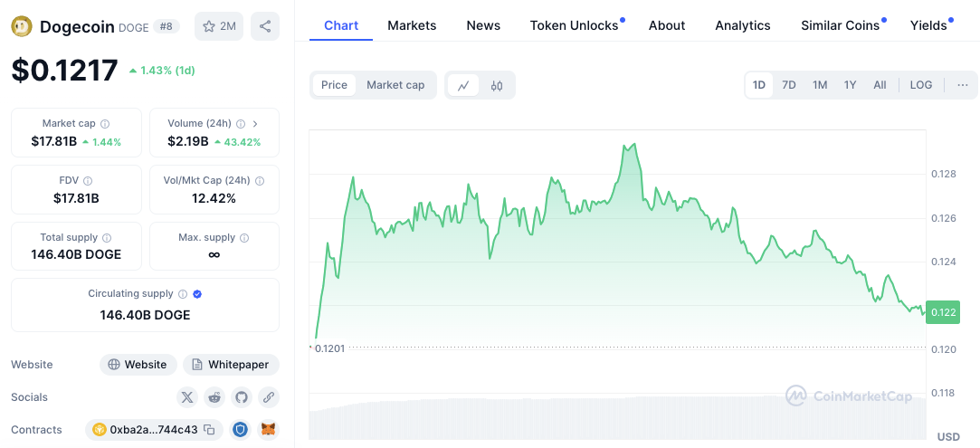
Task: Click the share icon beside watchlist star
Action: click(265, 26)
